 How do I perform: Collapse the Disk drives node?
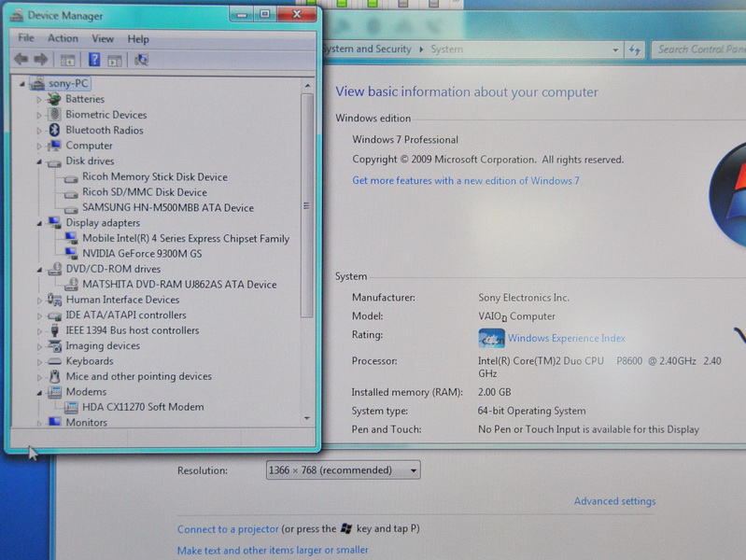pyautogui.click(x=39, y=161)
